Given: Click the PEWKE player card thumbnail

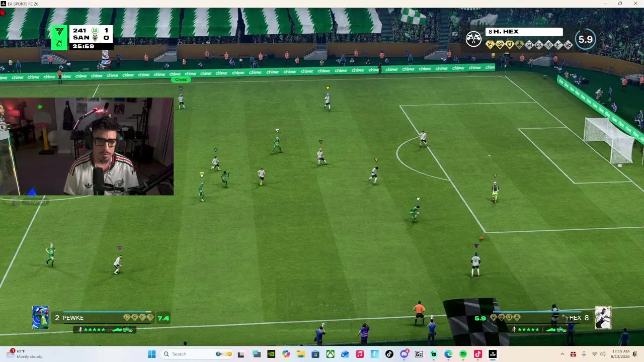Looking at the screenshot, I should 40,317.
